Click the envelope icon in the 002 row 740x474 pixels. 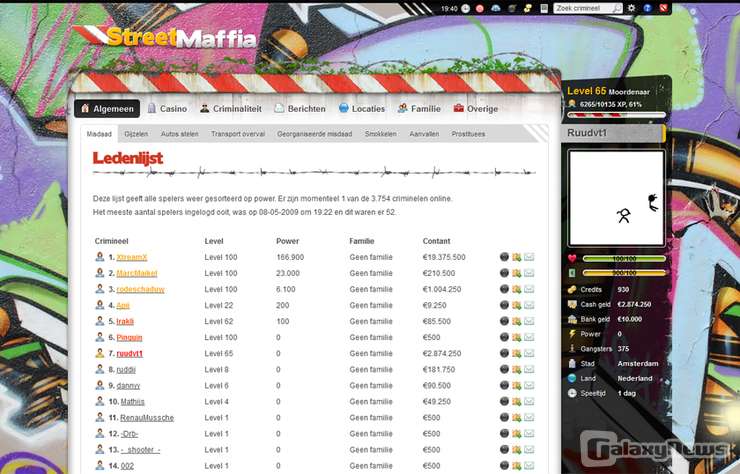[x=529, y=466]
